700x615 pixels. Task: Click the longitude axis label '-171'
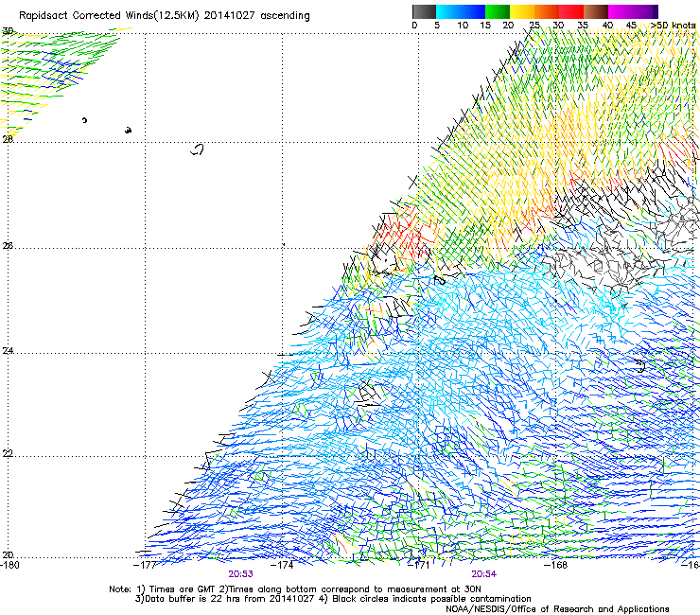pos(419,565)
